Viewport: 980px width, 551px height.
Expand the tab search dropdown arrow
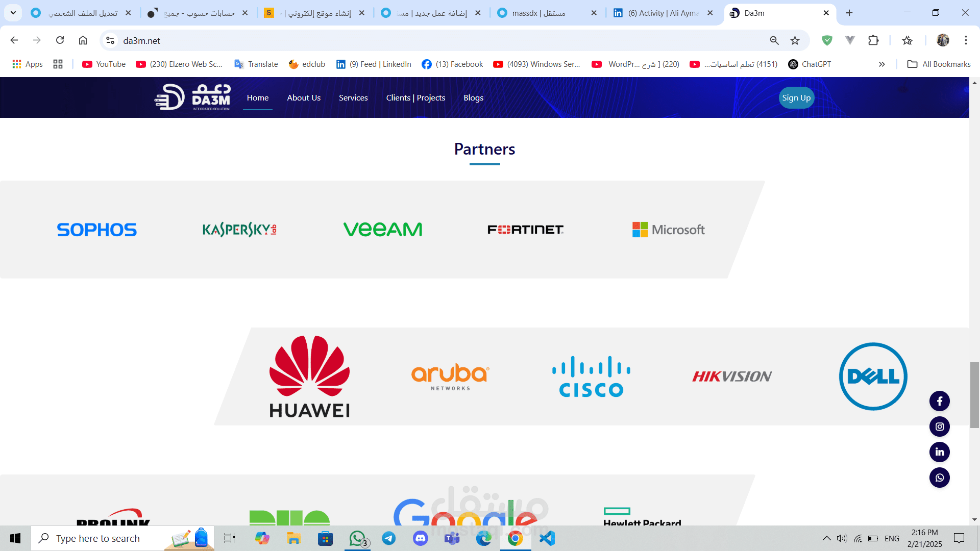[x=13, y=13]
